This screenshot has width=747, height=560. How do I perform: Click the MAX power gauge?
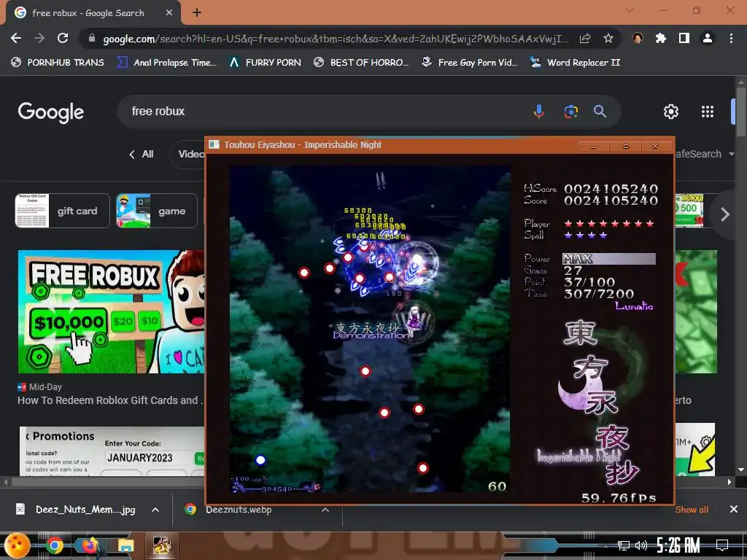pos(609,259)
